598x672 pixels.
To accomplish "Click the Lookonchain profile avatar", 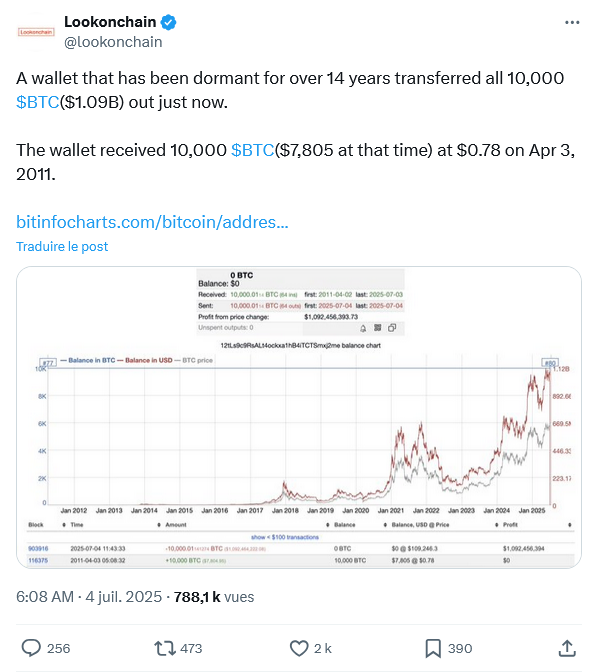I will pyautogui.click(x=36, y=32).
